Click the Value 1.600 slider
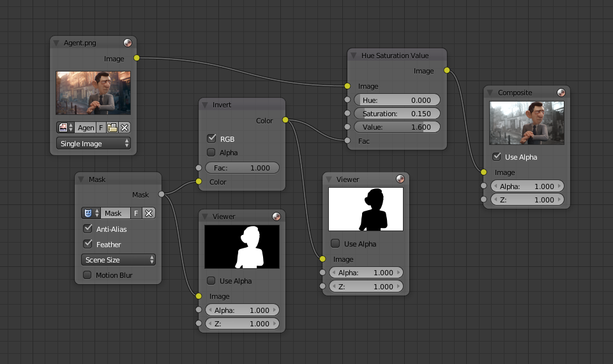This screenshot has width=613, height=364. click(397, 127)
